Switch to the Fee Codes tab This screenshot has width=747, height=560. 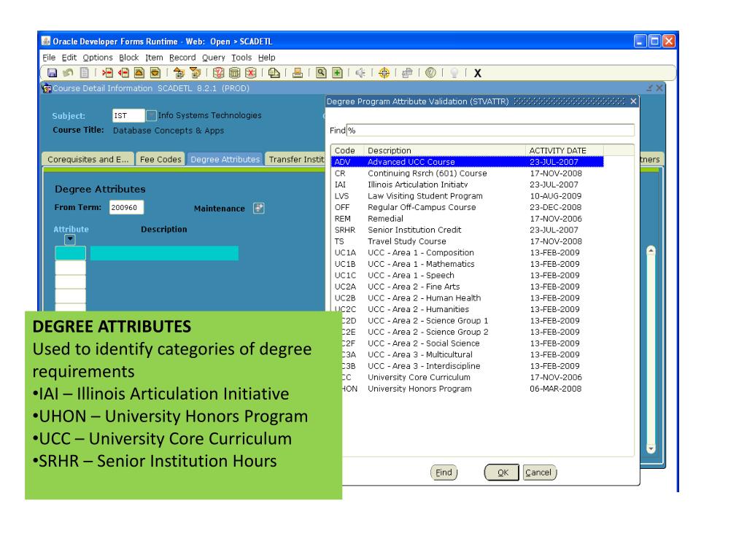tap(160, 159)
